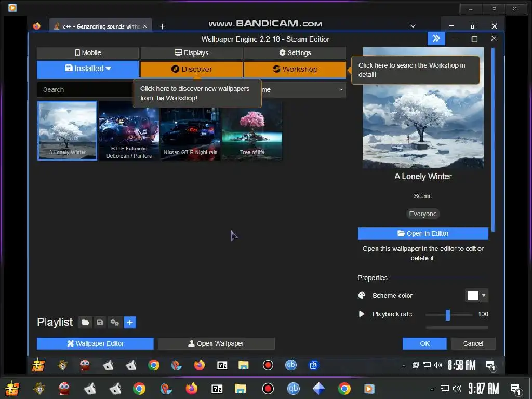532x399 pixels.
Task: Click the Bandicam player logo in the title bar
Action: (x=12, y=7)
